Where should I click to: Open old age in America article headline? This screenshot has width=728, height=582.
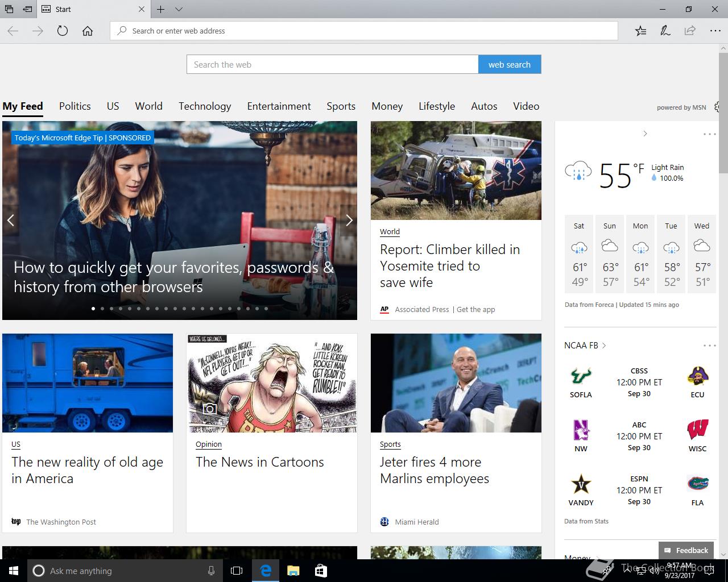click(x=88, y=471)
